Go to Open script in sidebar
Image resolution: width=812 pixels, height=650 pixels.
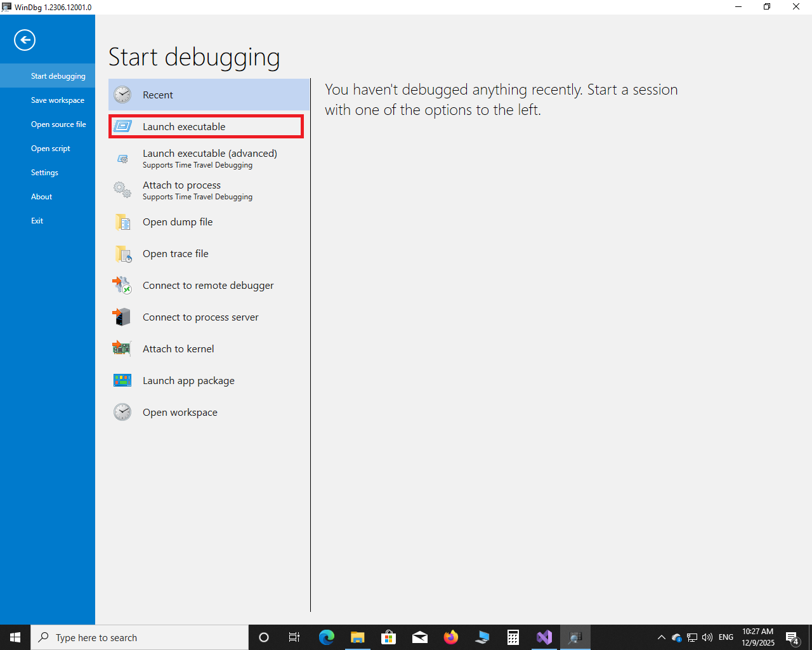(51, 149)
